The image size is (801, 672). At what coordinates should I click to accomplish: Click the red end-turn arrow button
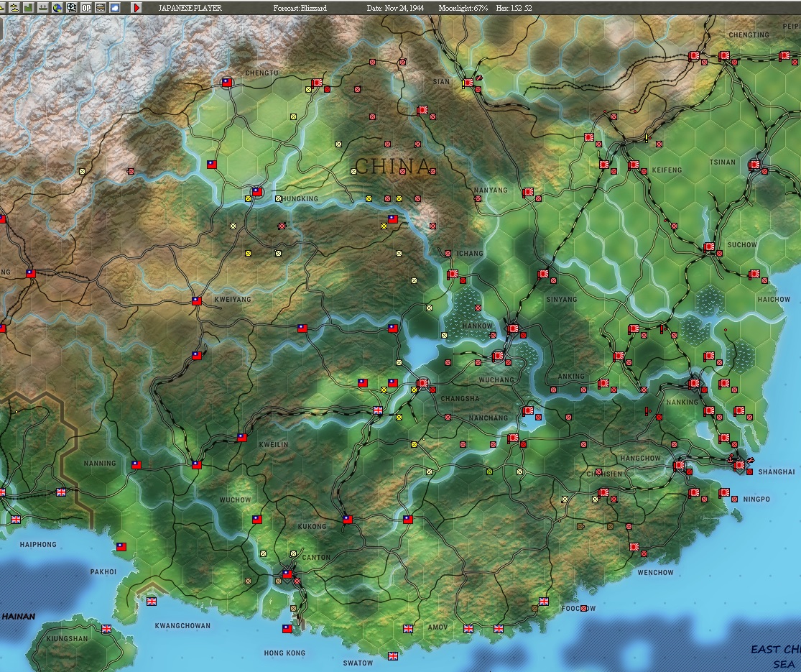[136, 8]
